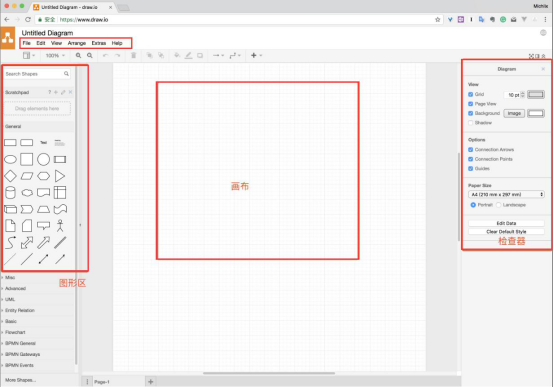The width and height of the screenshot is (554, 387).
Task: Expand the Misc shapes section
Action: [10, 277]
